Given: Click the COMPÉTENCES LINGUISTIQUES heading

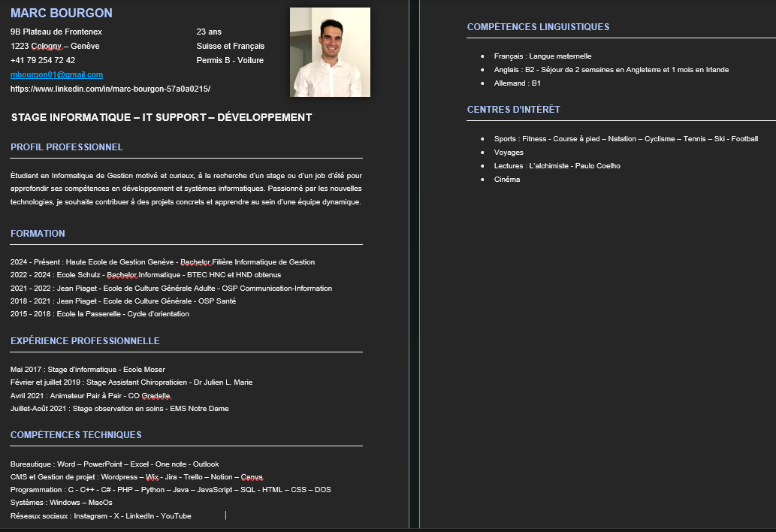Looking at the screenshot, I should click(538, 27).
